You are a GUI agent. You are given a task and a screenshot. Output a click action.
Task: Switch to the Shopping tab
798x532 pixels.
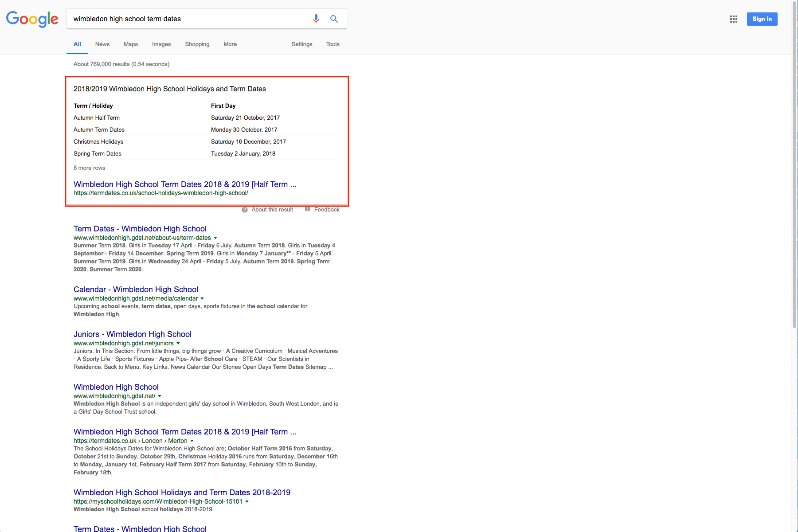[x=197, y=44]
